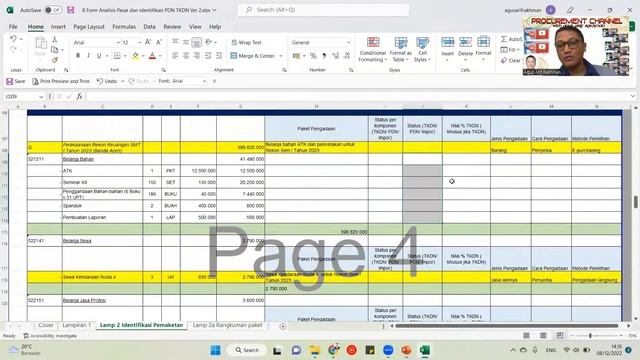Open the Fill Color dropdown arrow

pos(143,56)
